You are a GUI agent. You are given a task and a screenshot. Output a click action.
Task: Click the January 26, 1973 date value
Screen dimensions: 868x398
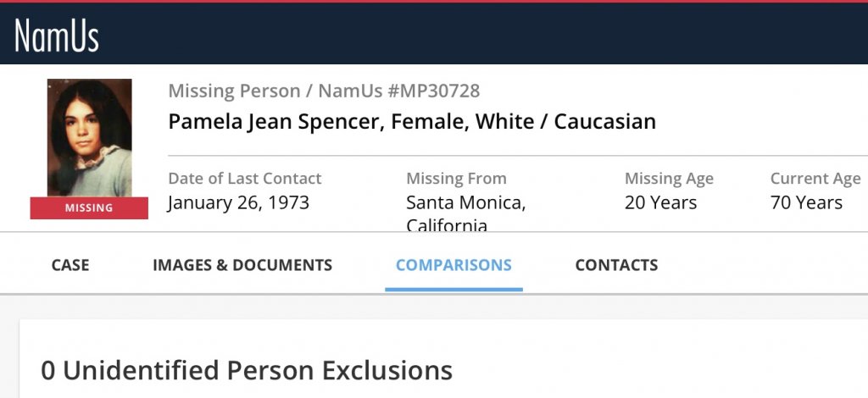coord(238,203)
